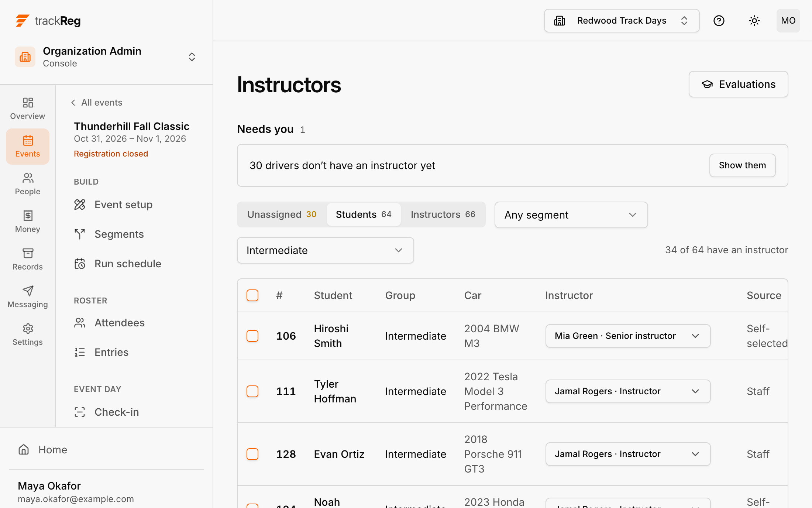Open the Overview section in sidebar
The width and height of the screenshot is (812, 508).
coord(28,109)
